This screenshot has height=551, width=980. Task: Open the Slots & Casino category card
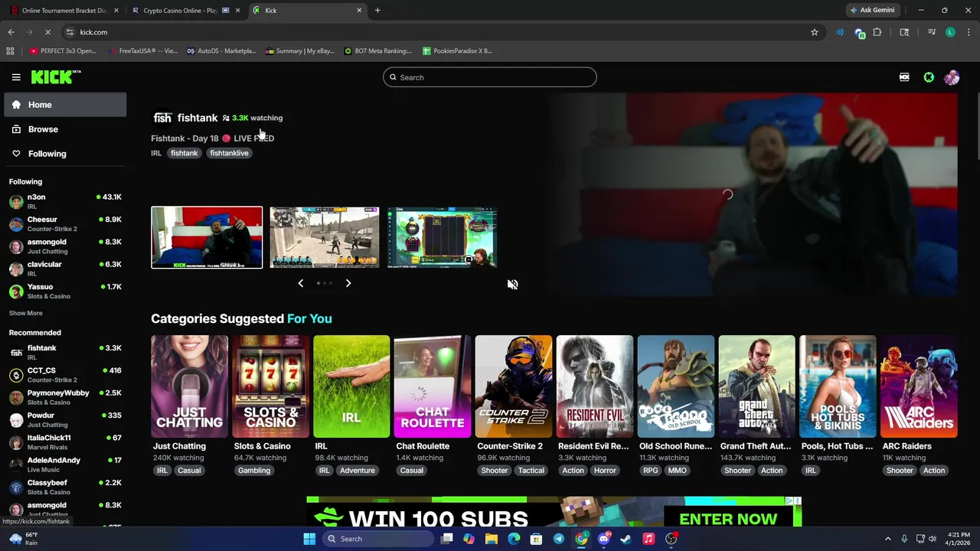pyautogui.click(x=270, y=386)
